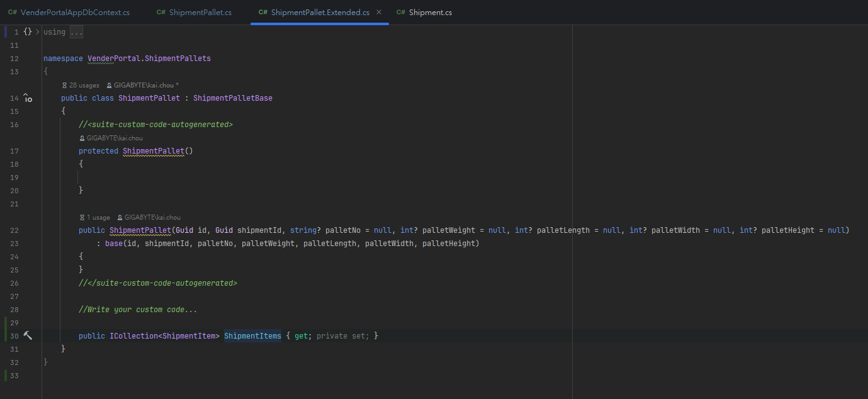Click the ShipmentPalletBase base class name
Screen dimensions: 868x399
232,98
